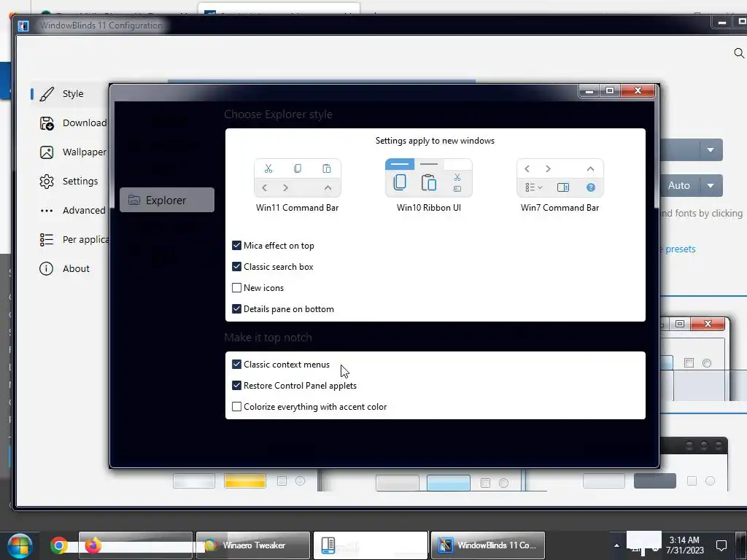Open the Auto combo box
Image resolution: width=747 pixels, height=560 pixels.
[692, 185]
